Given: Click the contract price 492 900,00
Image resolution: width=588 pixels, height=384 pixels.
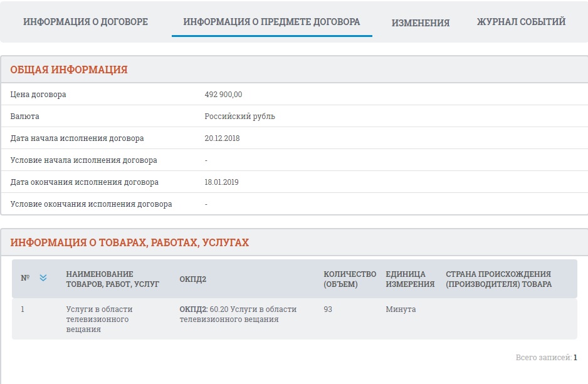Looking at the screenshot, I should pos(223,95).
